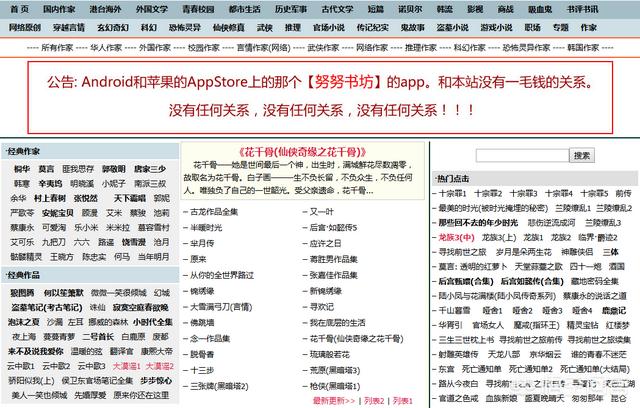Go to the 书评书讯 section
640x408 pixels.
(x=582, y=9)
